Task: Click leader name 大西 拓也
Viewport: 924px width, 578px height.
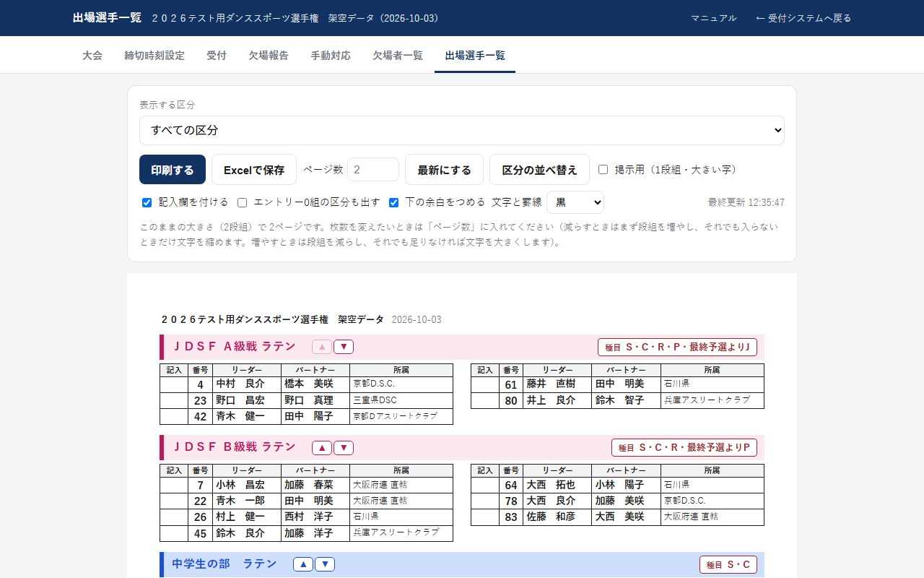Action: [551, 485]
